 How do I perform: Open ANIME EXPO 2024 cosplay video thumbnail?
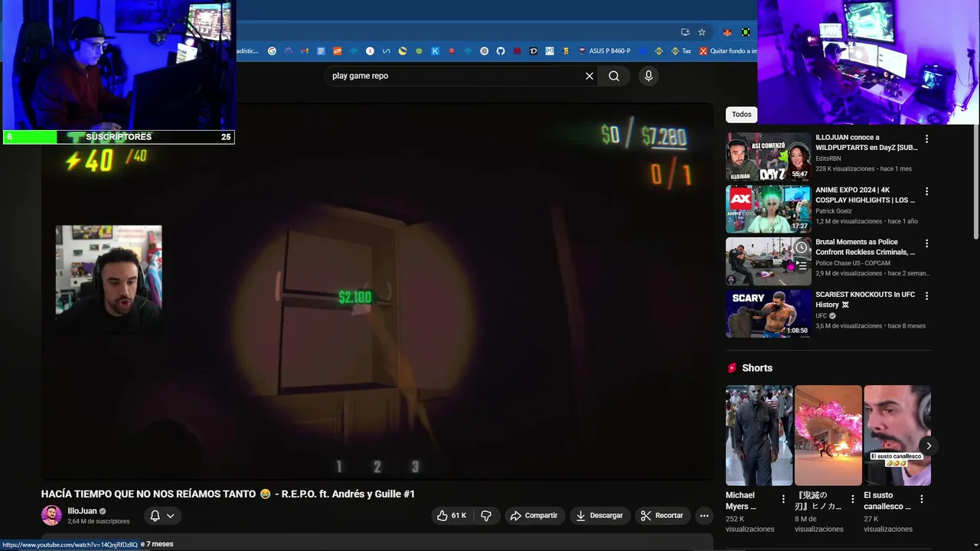[768, 209]
